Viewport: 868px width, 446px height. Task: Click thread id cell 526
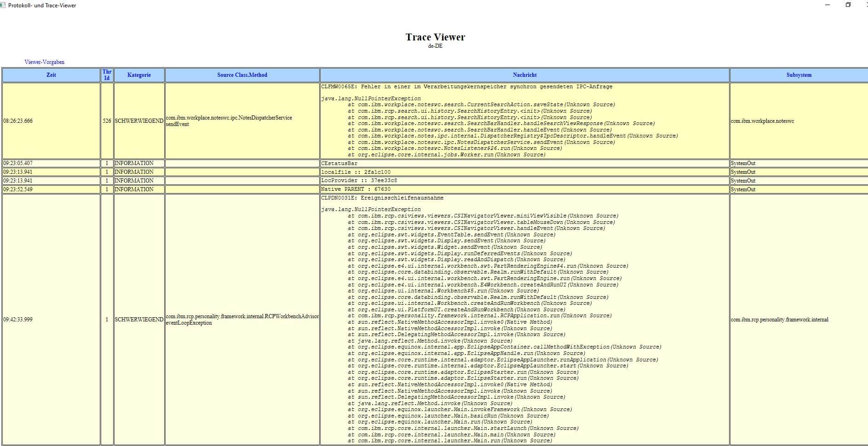pyautogui.click(x=107, y=121)
